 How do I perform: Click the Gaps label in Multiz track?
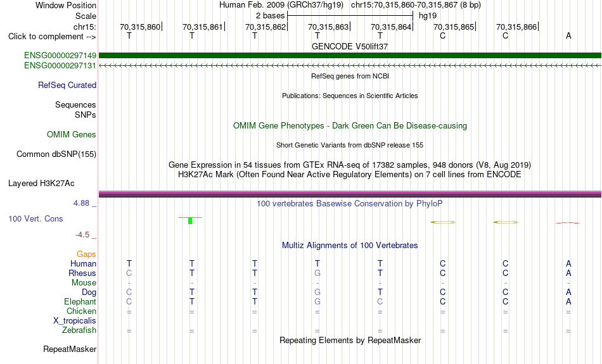(86, 254)
